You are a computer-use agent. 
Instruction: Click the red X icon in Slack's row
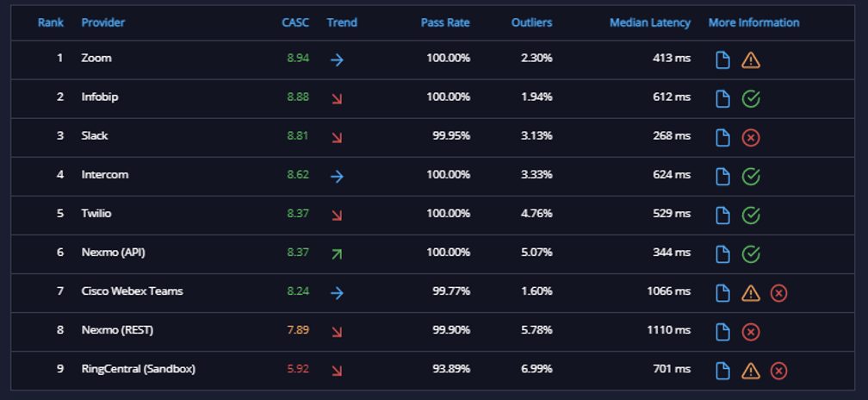coord(751,137)
